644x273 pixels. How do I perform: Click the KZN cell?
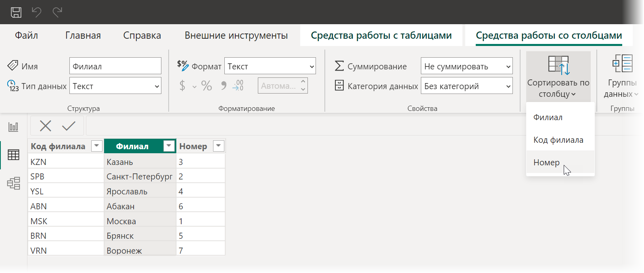coord(66,162)
